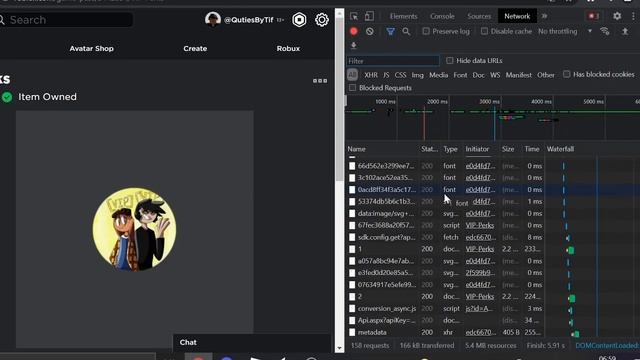Filter requests by Media type

438,75
